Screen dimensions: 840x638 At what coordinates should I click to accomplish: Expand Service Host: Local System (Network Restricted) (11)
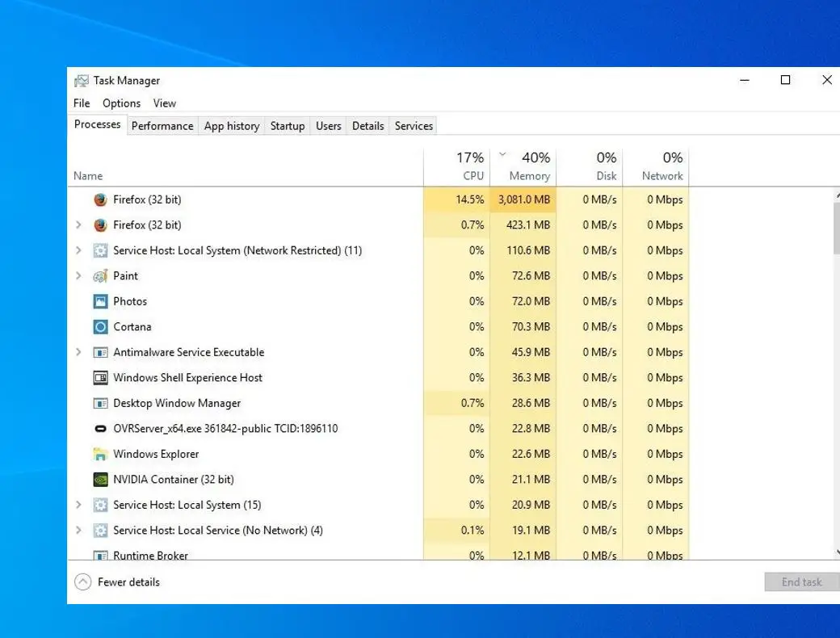click(x=79, y=250)
